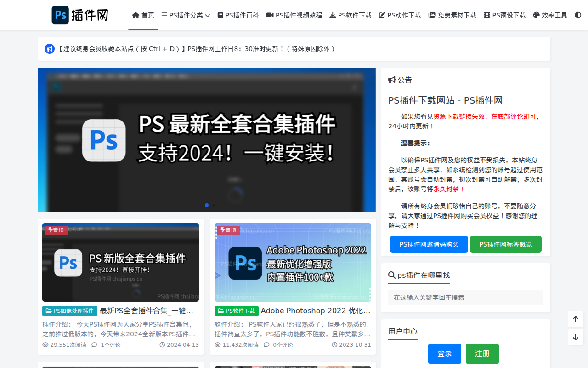Click the list icon before PS插件分类
The width and height of the screenshot is (588, 368).
coord(164,15)
